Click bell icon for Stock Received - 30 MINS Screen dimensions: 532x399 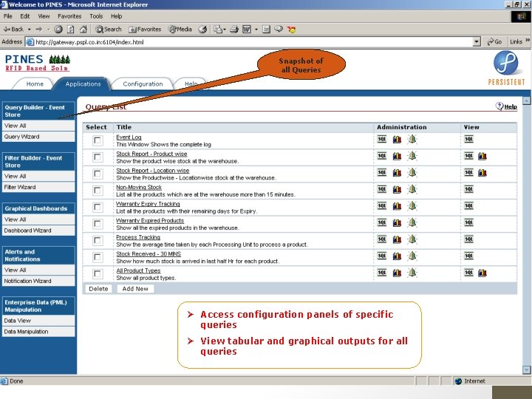point(412,256)
